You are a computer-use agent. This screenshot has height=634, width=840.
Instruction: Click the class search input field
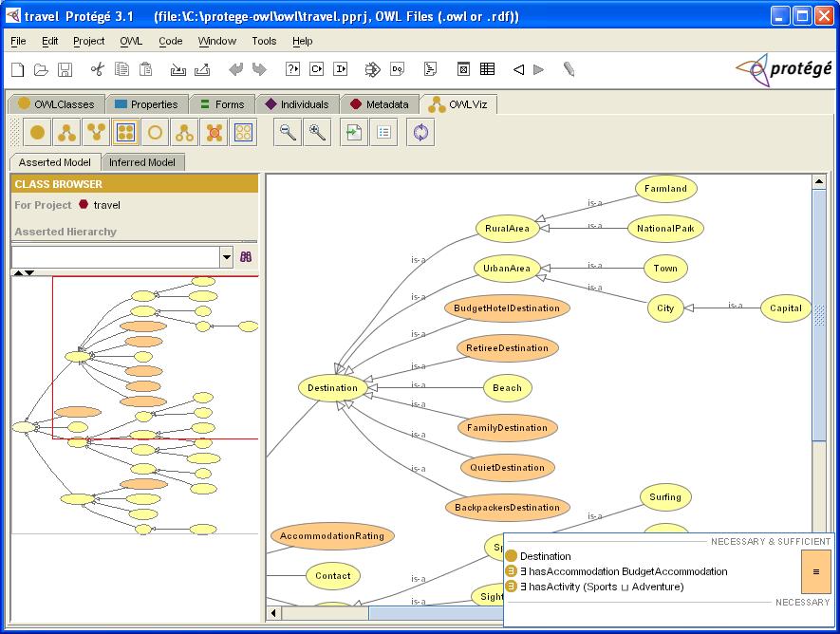tap(116, 257)
